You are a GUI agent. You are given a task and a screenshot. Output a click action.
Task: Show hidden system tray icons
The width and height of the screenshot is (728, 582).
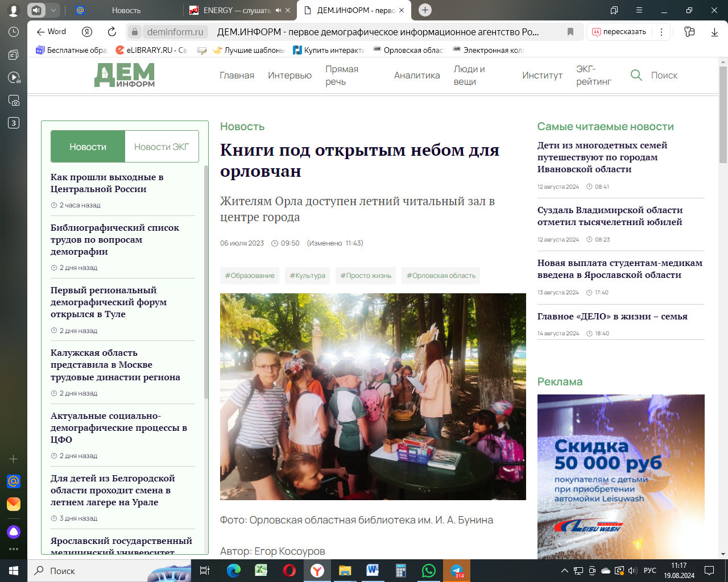pyautogui.click(x=564, y=571)
